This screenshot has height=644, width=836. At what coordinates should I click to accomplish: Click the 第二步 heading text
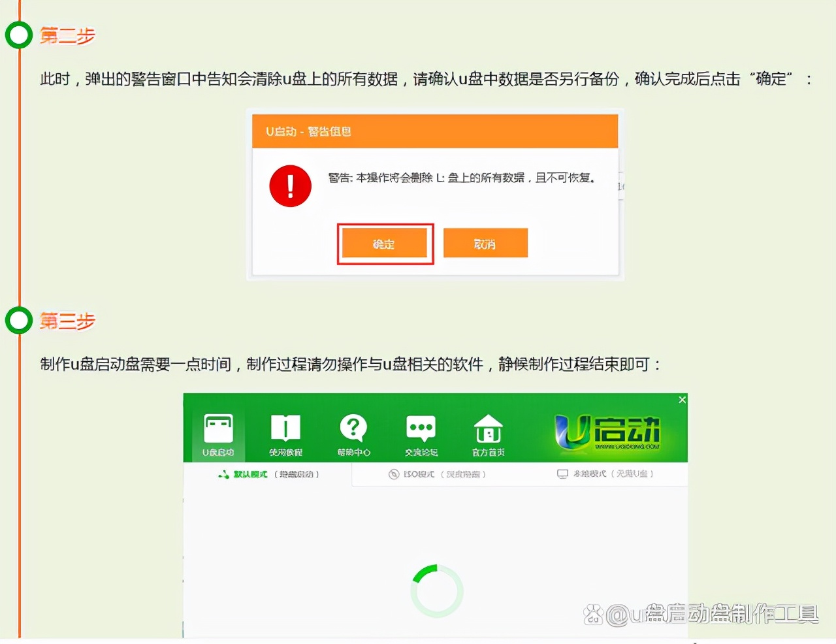[x=67, y=35]
